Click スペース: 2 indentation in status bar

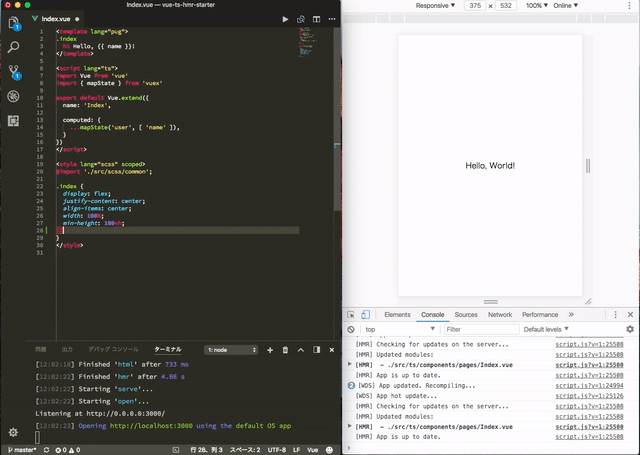(x=245, y=450)
